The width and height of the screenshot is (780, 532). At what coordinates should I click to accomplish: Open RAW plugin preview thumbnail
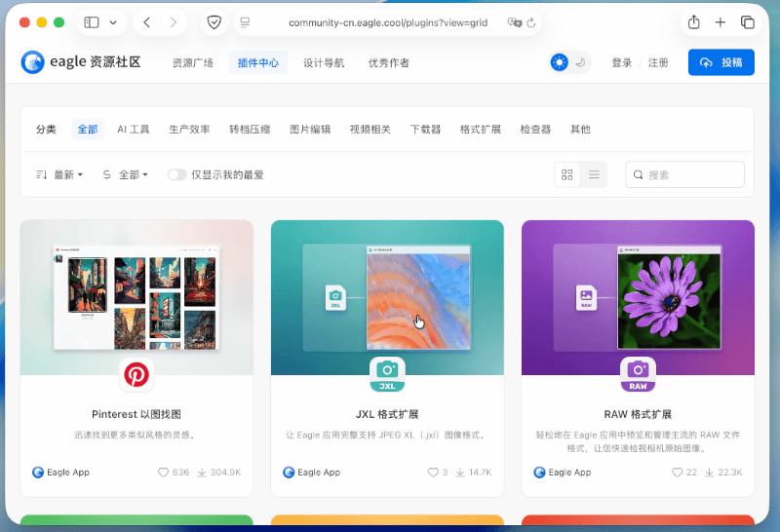tap(639, 297)
